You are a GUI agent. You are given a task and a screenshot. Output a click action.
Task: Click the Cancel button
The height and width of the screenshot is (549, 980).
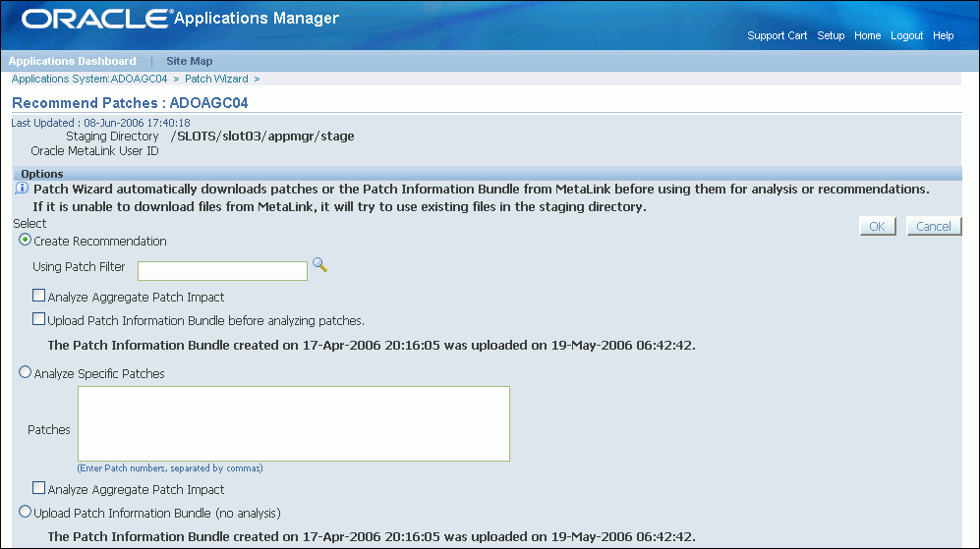934,226
